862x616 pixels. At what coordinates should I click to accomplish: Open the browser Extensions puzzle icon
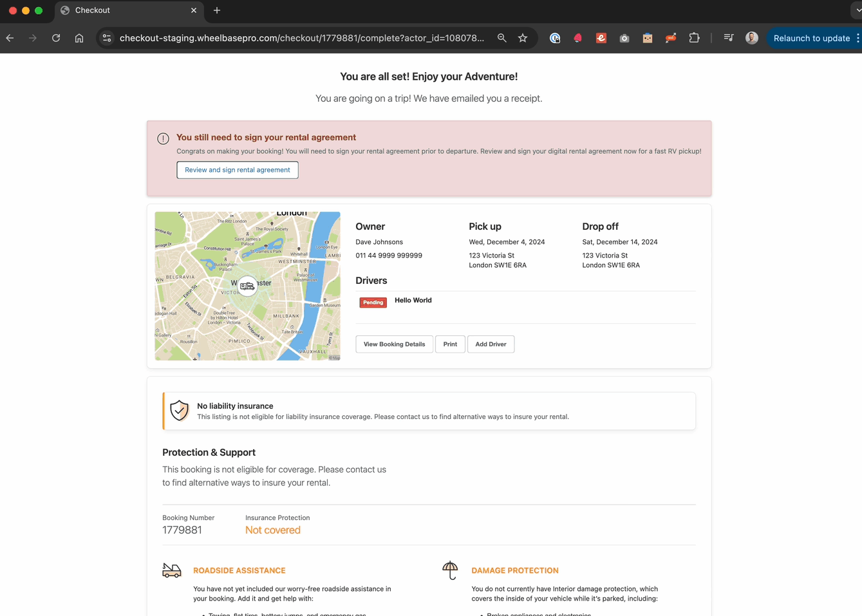click(694, 38)
